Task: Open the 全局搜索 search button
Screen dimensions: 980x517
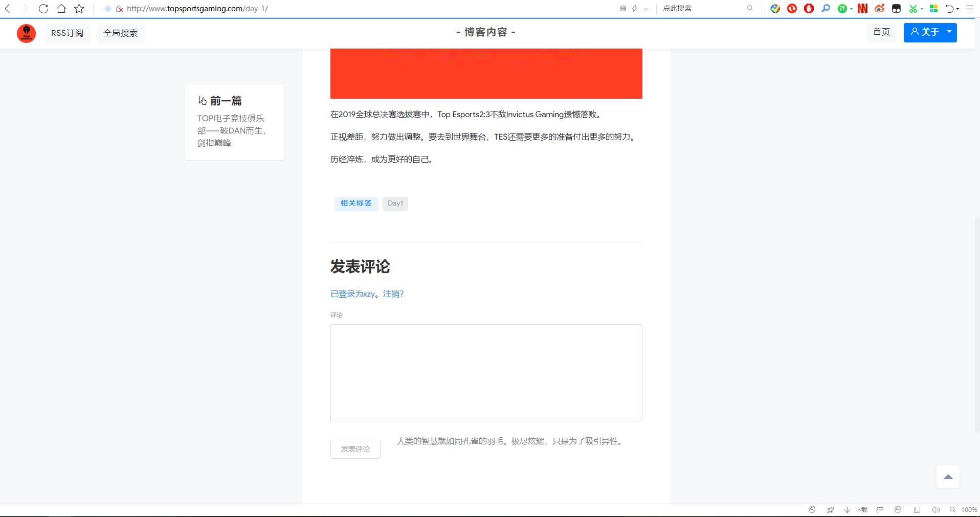Action: tap(121, 33)
